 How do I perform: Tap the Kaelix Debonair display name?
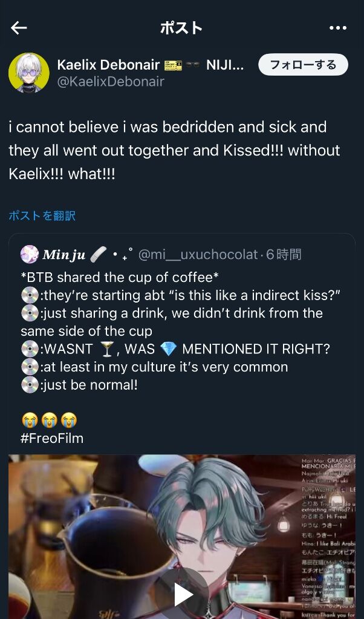pos(108,65)
